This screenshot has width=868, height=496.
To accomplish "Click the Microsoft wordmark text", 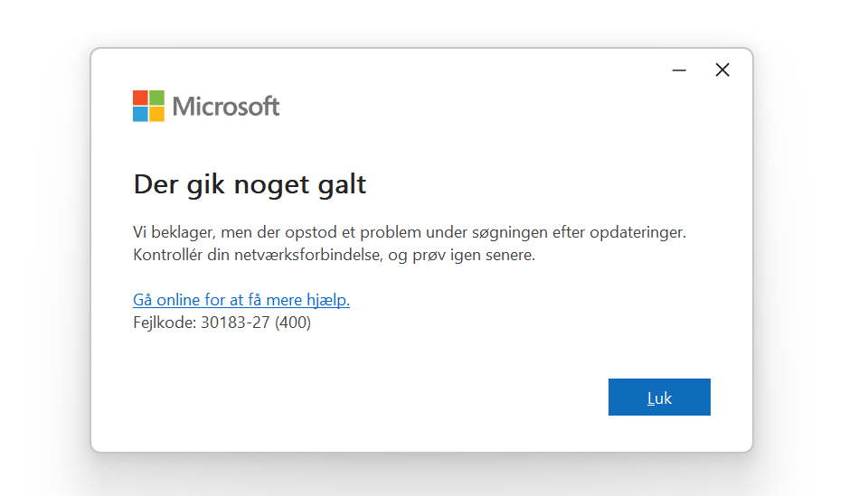I will point(226,107).
